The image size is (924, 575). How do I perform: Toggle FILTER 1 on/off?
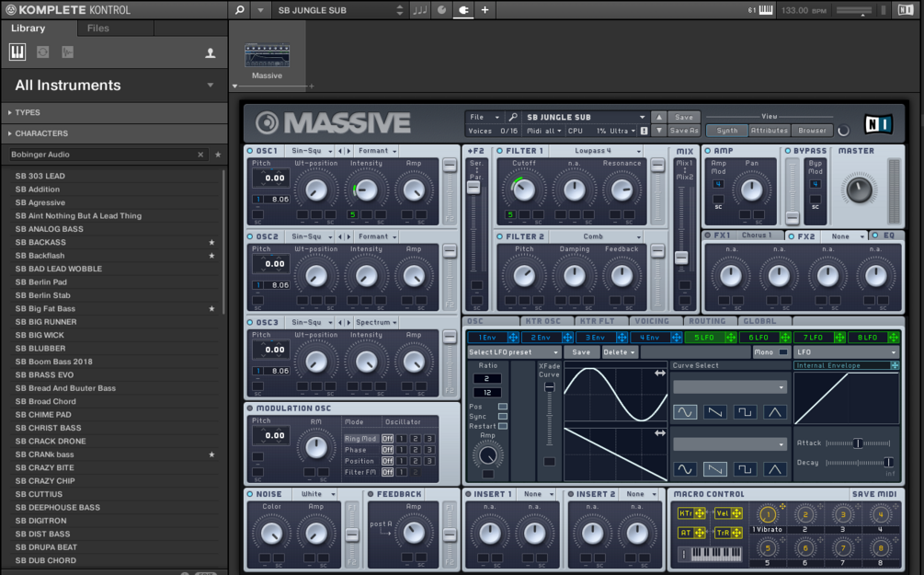coord(500,151)
